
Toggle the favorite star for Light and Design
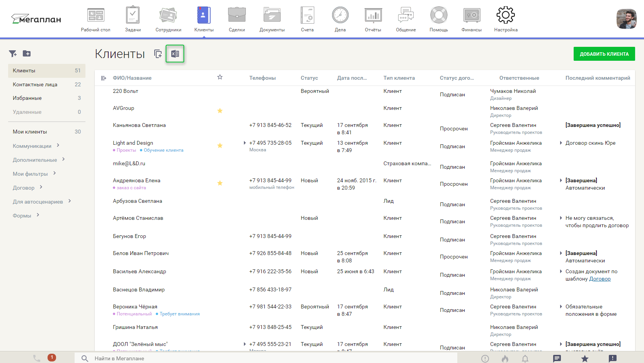[x=220, y=146]
